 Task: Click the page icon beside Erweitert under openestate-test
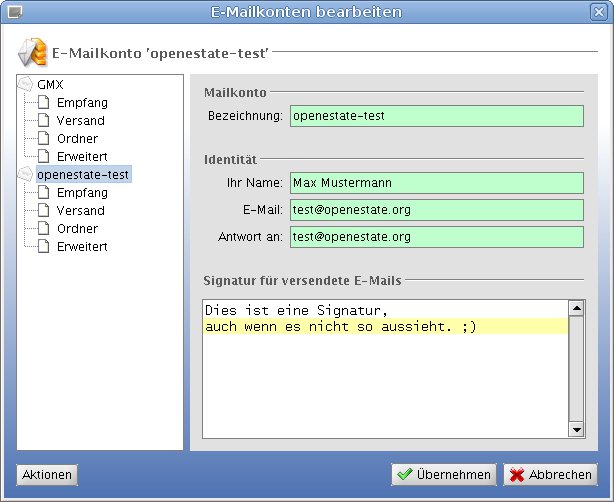pos(44,247)
